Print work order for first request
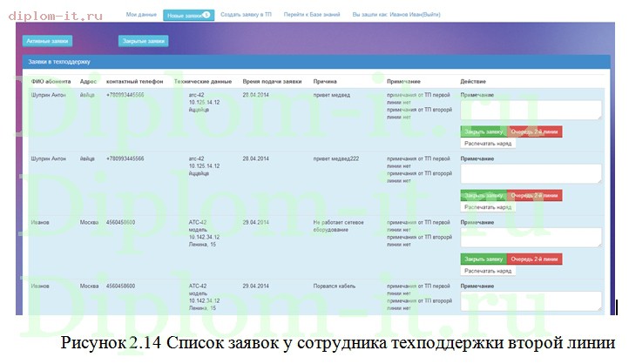The width and height of the screenshot is (629, 364). click(488, 144)
